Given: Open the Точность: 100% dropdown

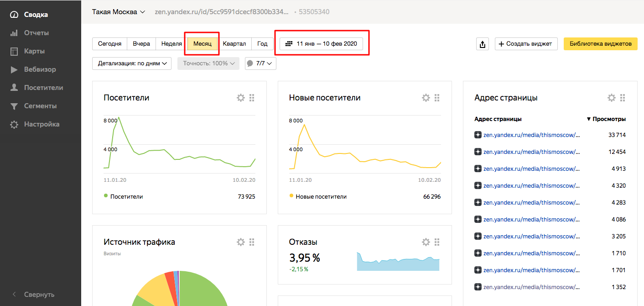Looking at the screenshot, I should coord(208,63).
